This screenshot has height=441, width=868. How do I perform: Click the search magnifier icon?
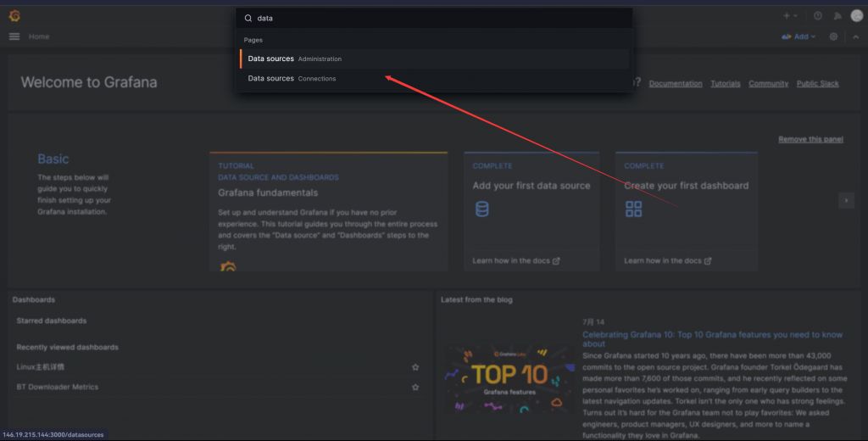pos(248,19)
